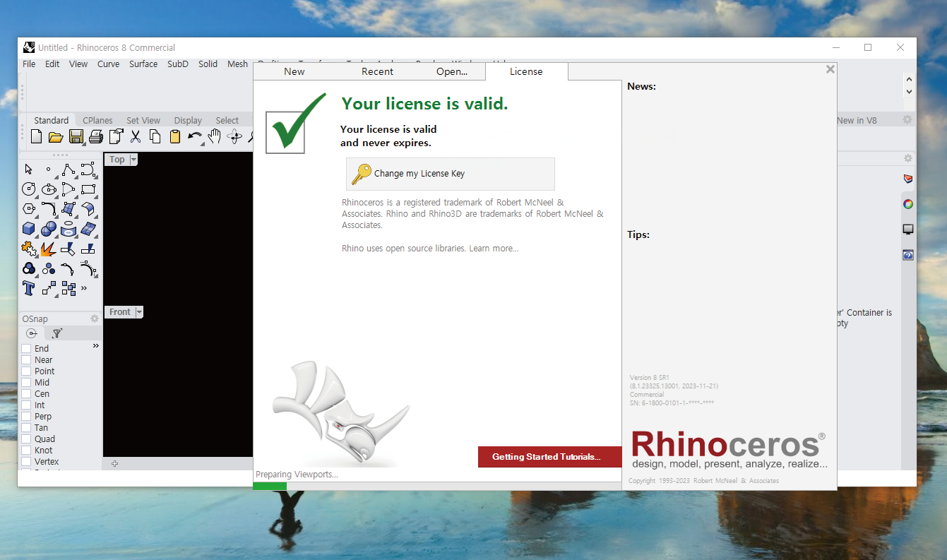This screenshot has height=560, width=947.
Task: Click Change my License Key button
Action: 451,174
